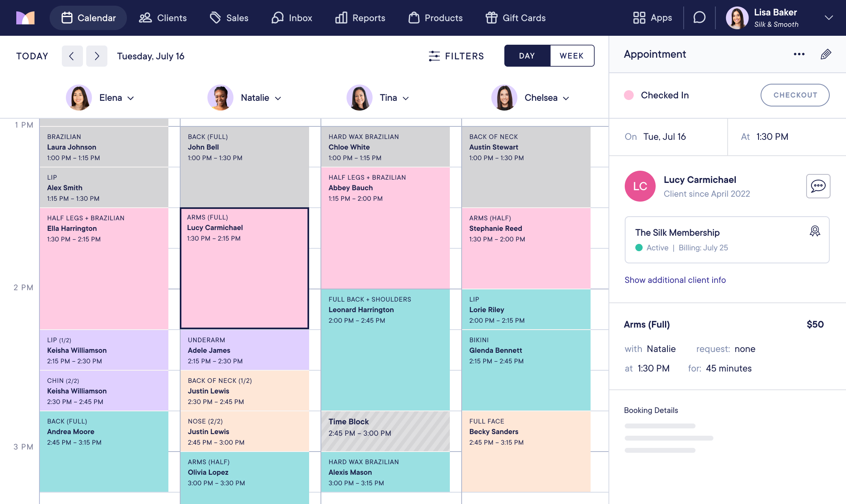The width and height of the screenshot is (846, 504).
Task: Message Lucy Carmichael via chat bubble icon
Action: coord(818,186)
